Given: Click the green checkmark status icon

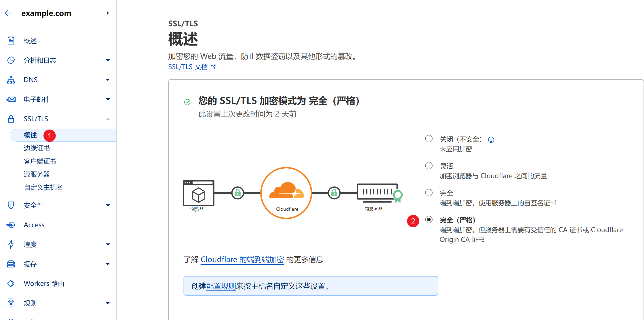Looking at the screenshot, I should (x=187, y=102).
